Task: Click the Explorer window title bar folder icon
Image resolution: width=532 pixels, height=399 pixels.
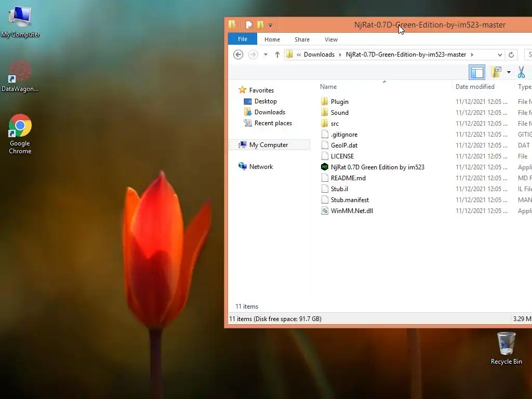Action: (x=232, y=24)
